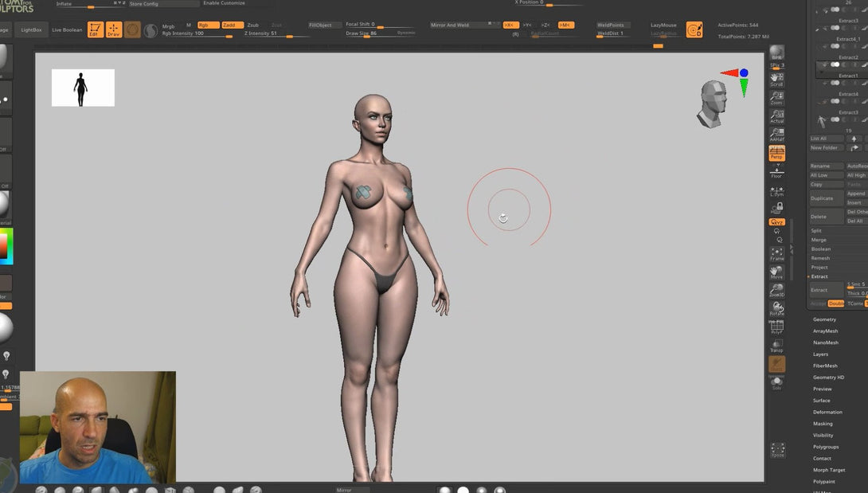Image resolution: width=868 pixels, height=493 pixels.
Task: Toggle Solo mode
Action: [x=776, y=383]
